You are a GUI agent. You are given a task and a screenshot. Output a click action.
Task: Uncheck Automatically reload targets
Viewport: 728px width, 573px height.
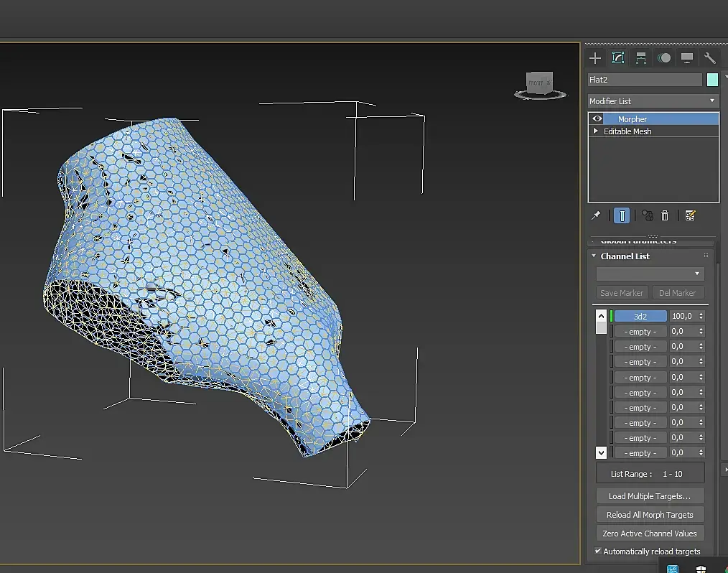(x=599, y=551)
